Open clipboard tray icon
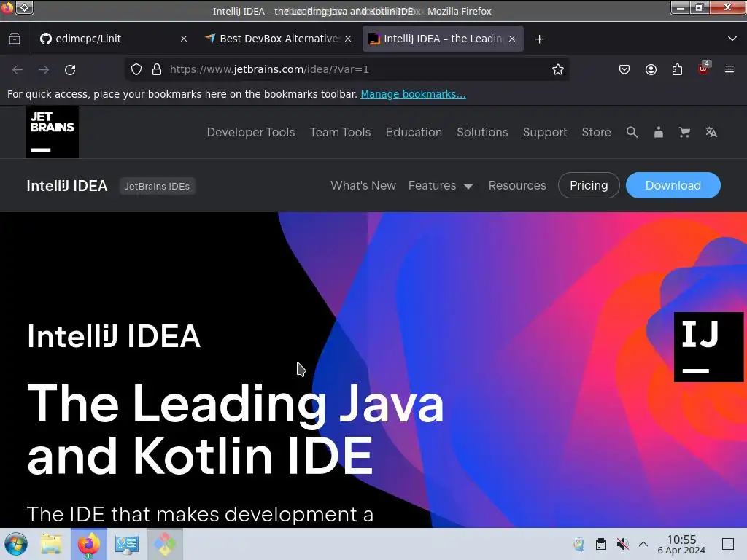The image size is (747, 560). pos(601,544)
